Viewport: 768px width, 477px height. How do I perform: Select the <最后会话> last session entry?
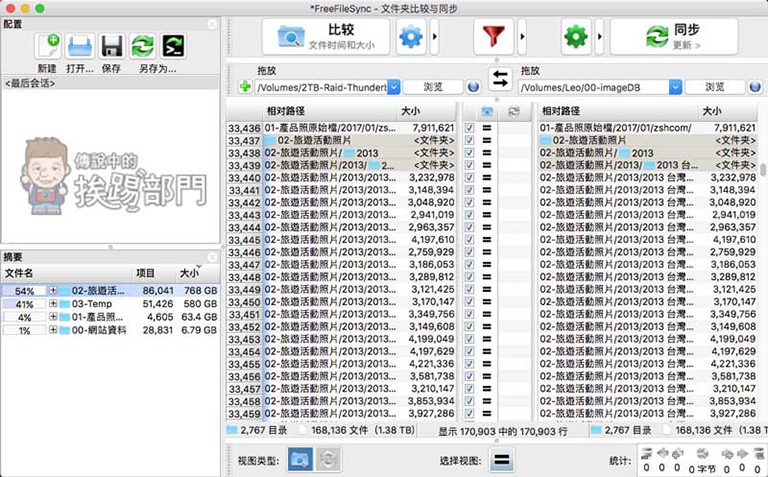pyautogui.click(x=110, y=83)
